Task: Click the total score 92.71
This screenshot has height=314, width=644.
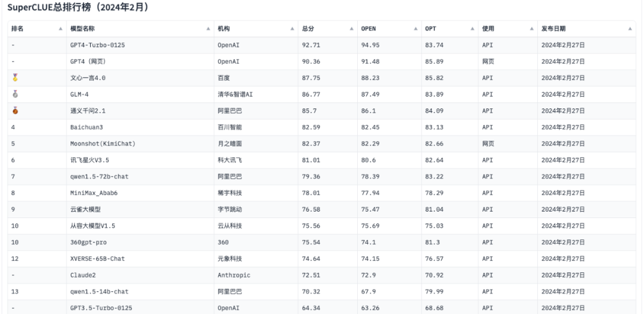Action: click(311, 45)
